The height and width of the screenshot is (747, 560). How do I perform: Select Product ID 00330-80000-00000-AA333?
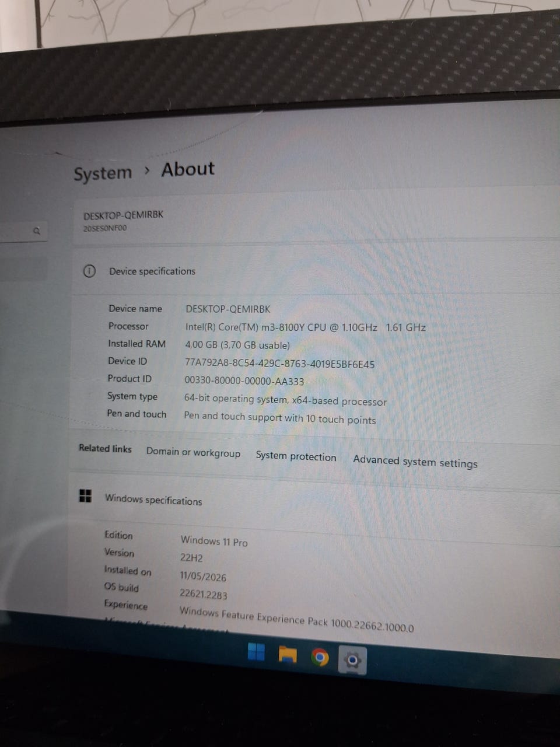coord(244,381)
